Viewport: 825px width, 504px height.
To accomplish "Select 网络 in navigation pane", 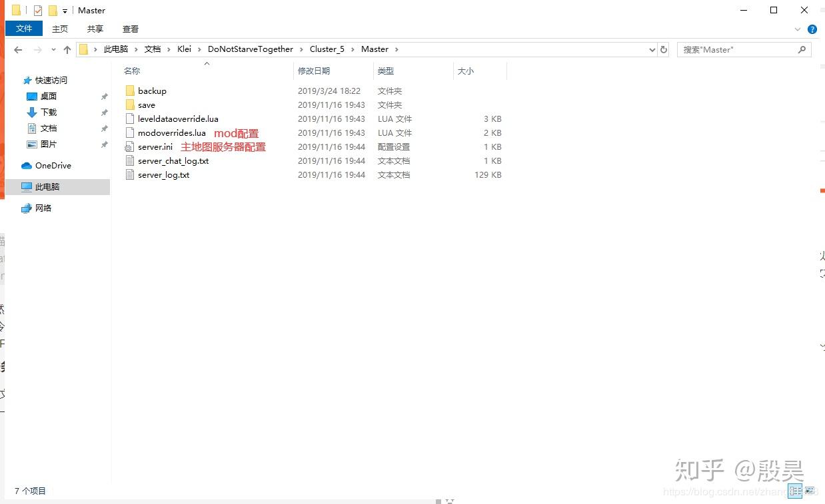I will coord(43,208).
